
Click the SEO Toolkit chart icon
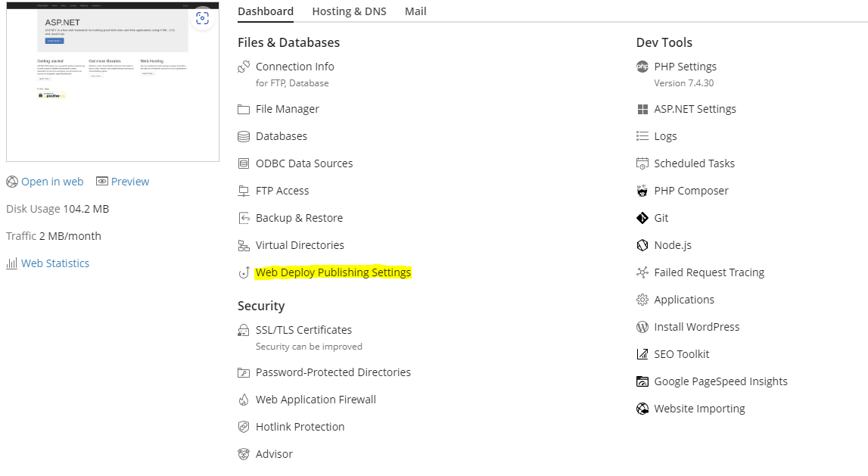click(642, 354)
